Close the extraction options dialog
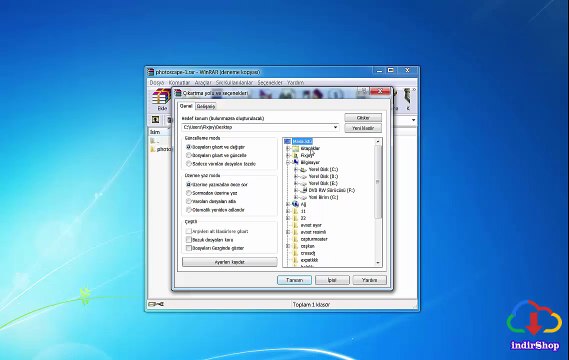 [x=380, y=91]
